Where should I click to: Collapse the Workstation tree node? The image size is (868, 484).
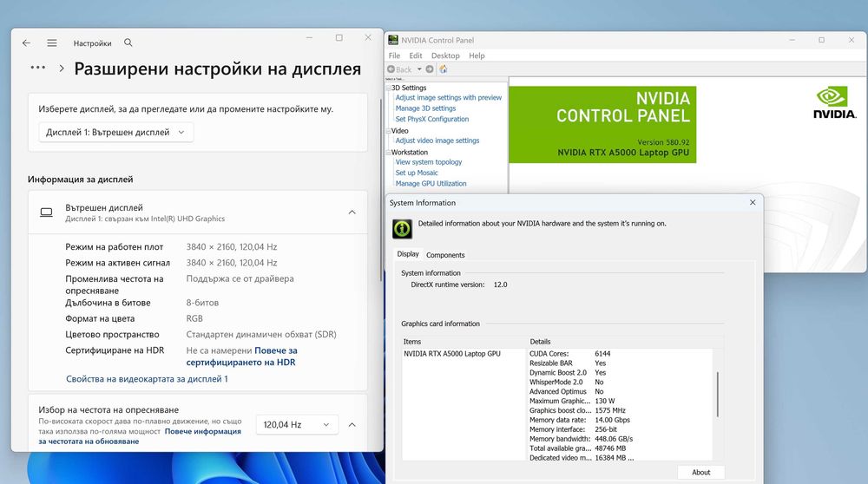coord(389,152)
